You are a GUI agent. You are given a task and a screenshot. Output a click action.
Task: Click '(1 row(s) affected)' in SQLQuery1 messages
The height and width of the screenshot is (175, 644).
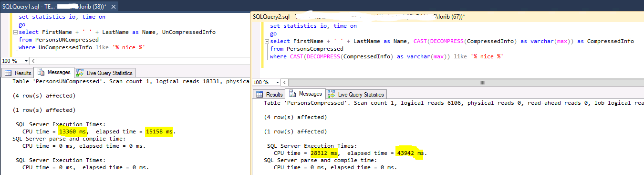coord(44,110)
